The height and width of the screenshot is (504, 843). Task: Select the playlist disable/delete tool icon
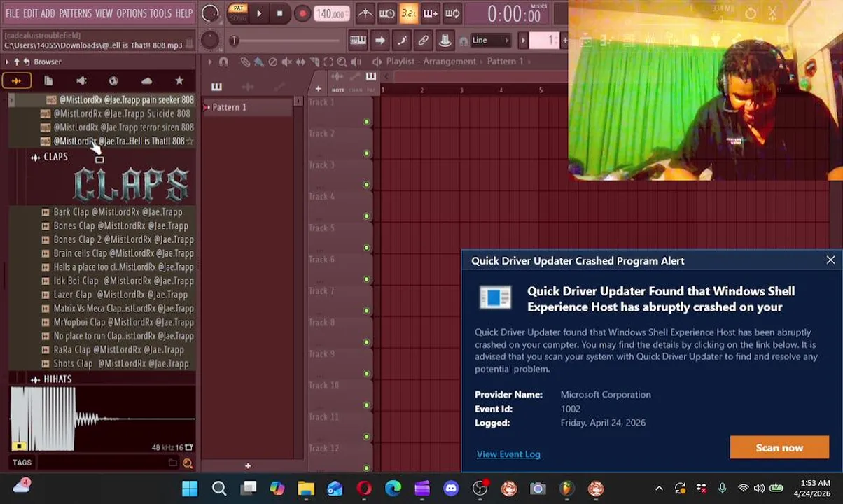click(x=272, y=62)
